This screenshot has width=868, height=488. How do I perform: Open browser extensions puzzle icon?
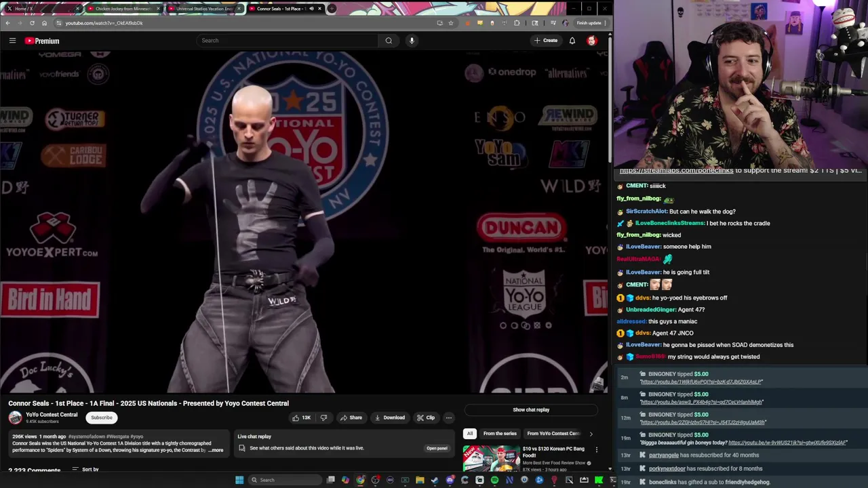click(x=517, y=23)
